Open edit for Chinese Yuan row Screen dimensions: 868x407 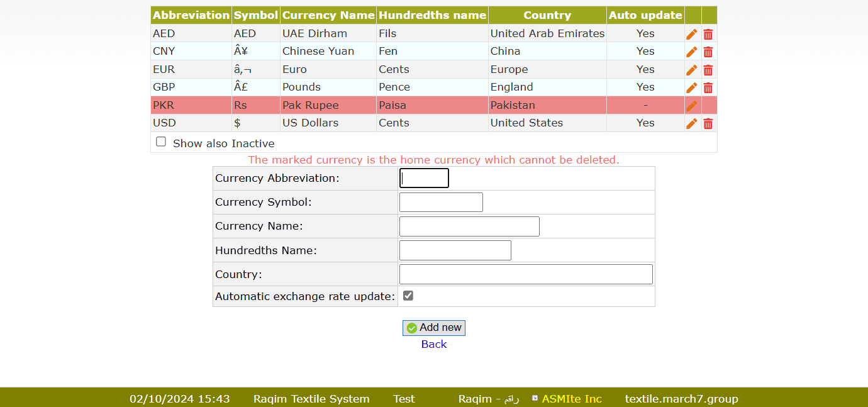692,52
